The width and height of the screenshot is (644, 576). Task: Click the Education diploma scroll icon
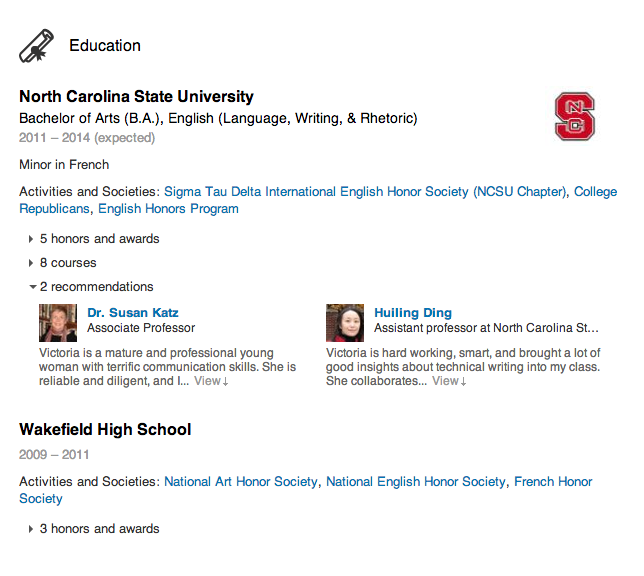(x=36, y=46)
